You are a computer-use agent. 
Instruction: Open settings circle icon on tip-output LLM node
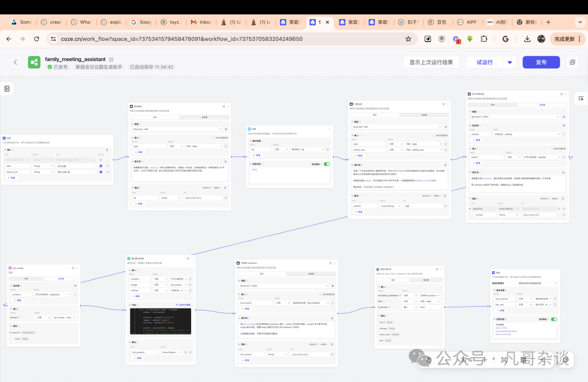tap(224, 107)
